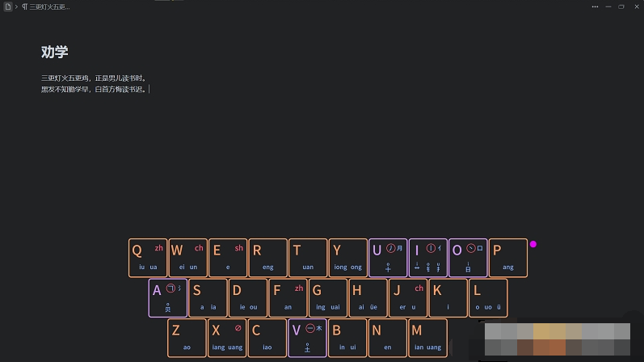Image resolution: width=644 pixels, height=362 pixels.
Task: Click the magenta dot beside P key
Action: (533, 244)
